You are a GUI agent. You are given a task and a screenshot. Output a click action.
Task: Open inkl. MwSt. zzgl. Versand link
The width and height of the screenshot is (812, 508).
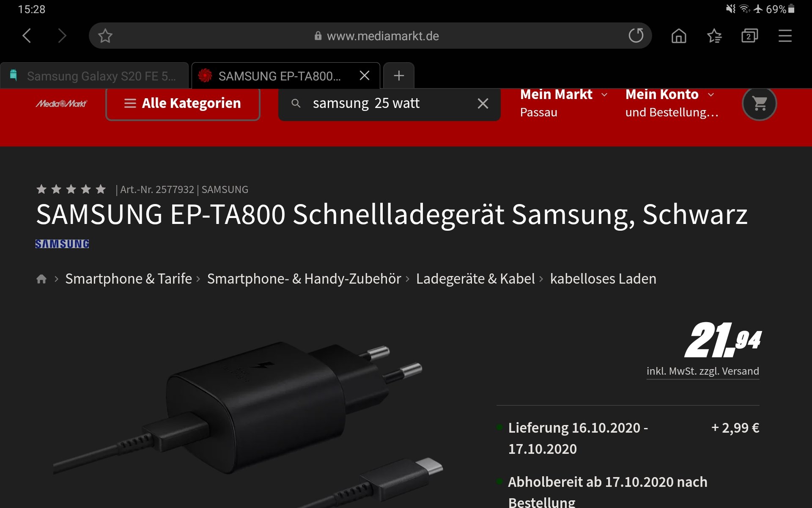(703, 371)
